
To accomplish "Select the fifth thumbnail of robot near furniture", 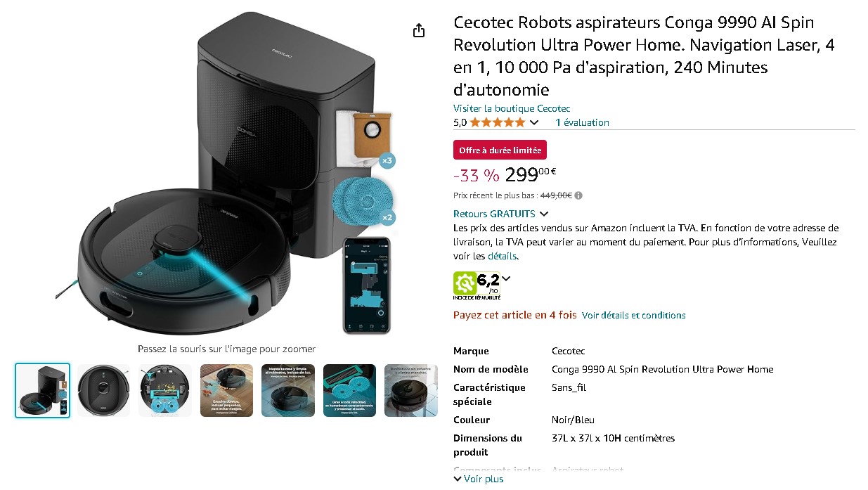I will pyautogui.click(x=288, y=390).
